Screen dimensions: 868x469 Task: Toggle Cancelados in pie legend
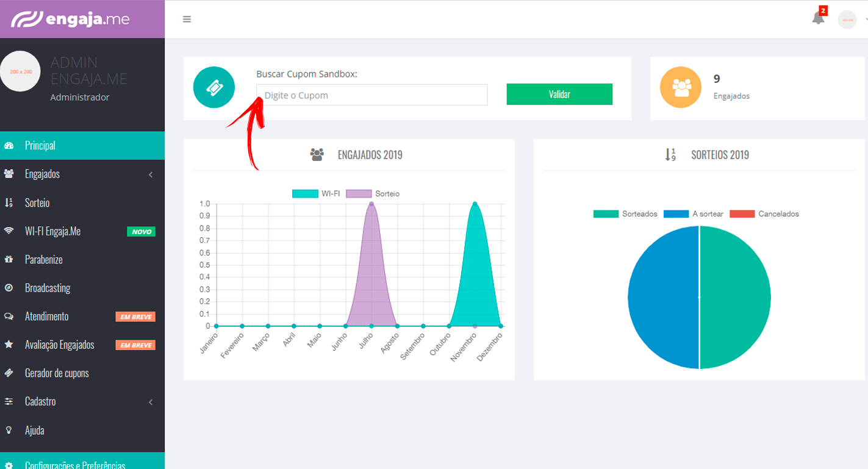tap(764, 214)
